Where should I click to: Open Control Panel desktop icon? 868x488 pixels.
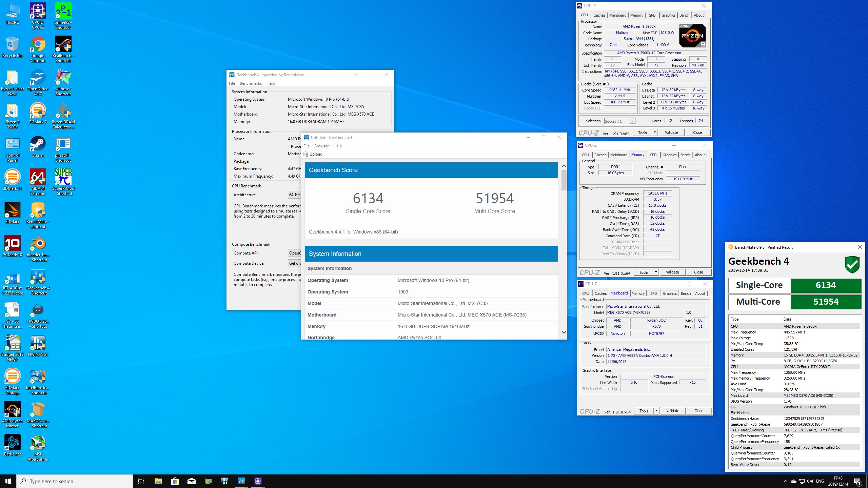pyautogui.click(x=13, y=149)
